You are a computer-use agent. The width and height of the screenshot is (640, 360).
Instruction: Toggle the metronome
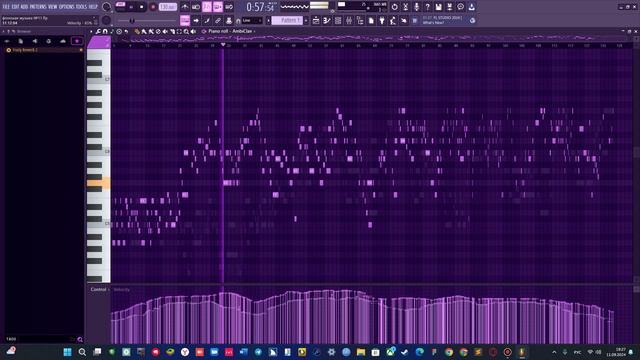click(x=185, y=7)
